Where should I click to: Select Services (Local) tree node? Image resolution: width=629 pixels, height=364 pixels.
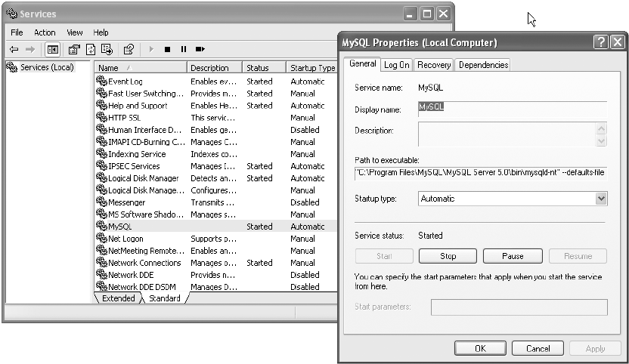tap(47, 67)
